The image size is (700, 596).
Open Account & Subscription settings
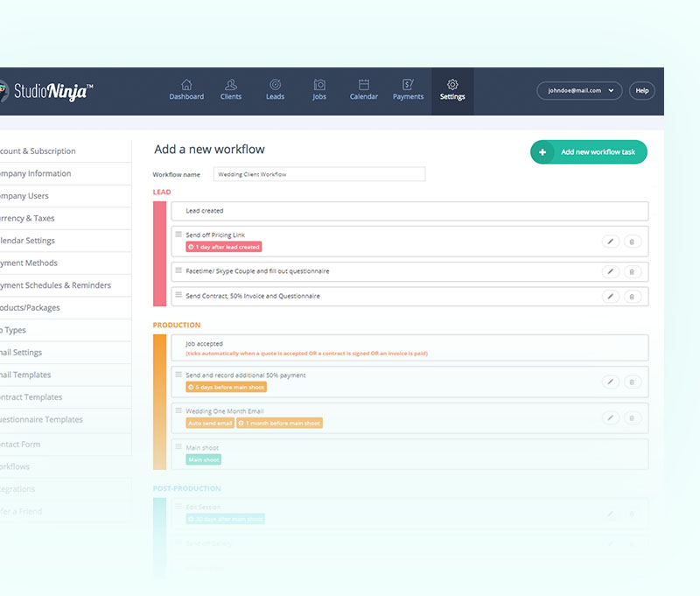[66, 151]
